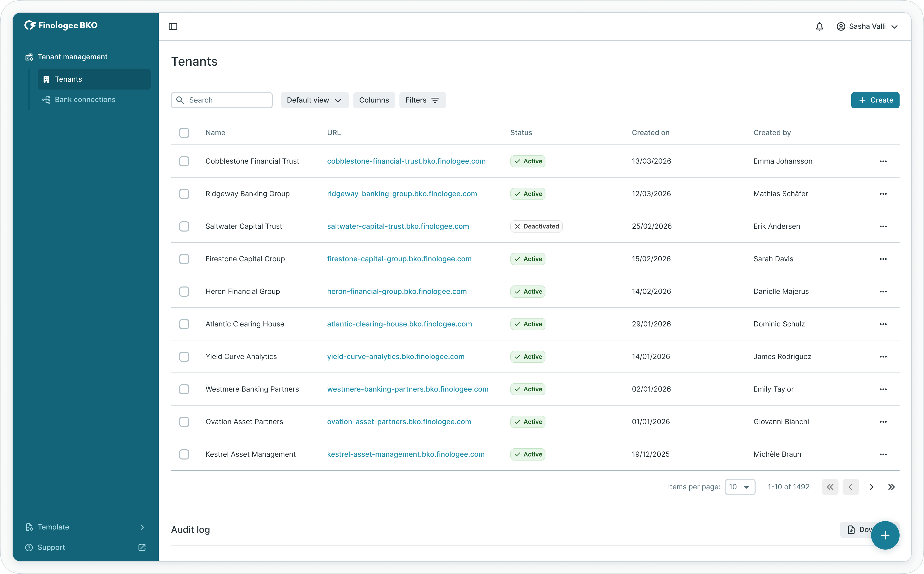Check the Cobblestone Financial Trust row checkbox
The width and height of the screenshot is (924, 574).
(x=184, y=161)
